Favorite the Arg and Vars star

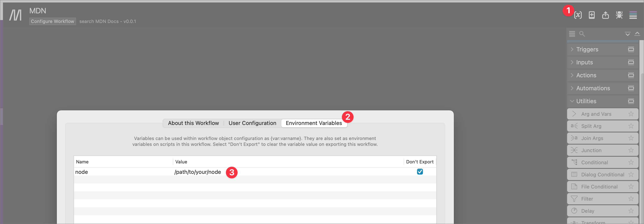(631, 114)
